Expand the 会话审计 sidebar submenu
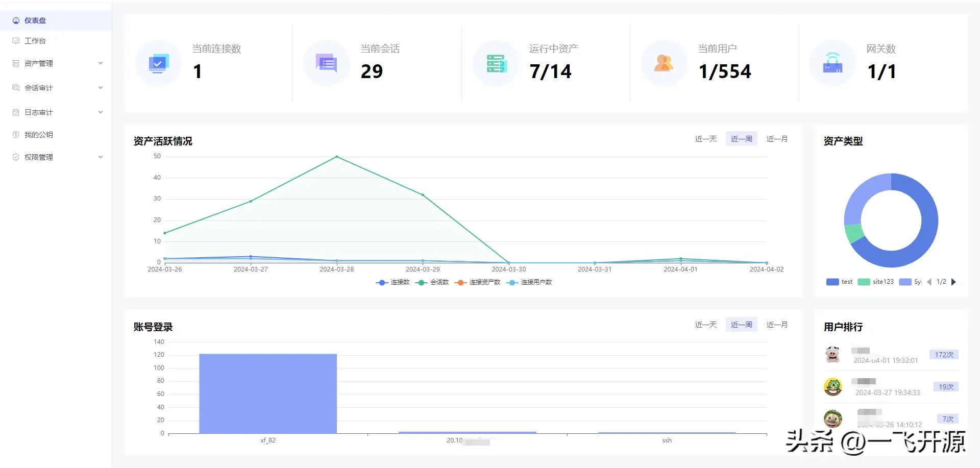Screen dimensions: 980x468 tap(101, 88)
